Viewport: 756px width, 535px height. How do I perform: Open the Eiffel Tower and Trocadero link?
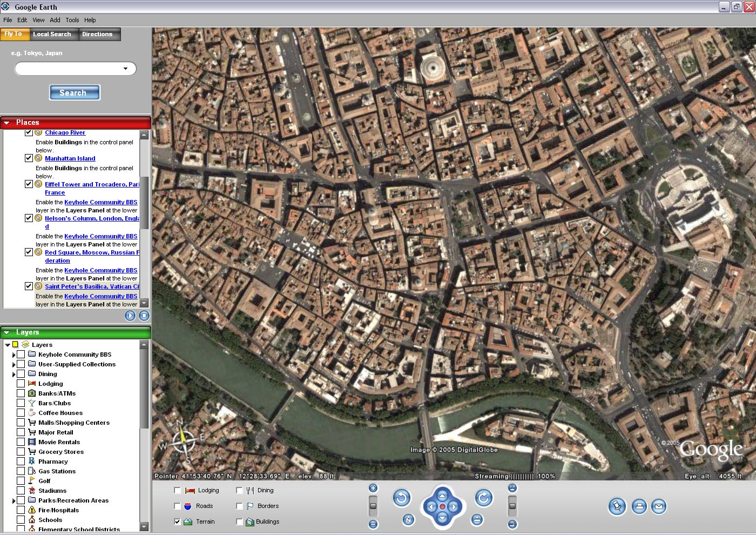(92, 188)
